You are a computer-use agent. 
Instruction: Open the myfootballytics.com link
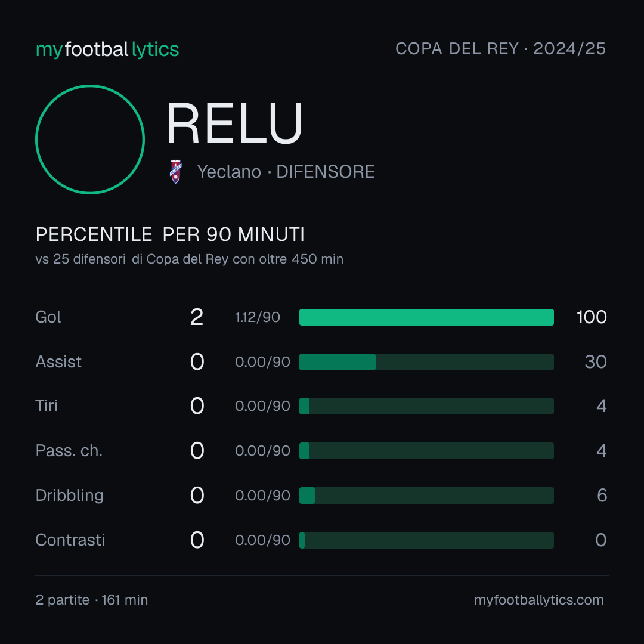coord(539,600)
